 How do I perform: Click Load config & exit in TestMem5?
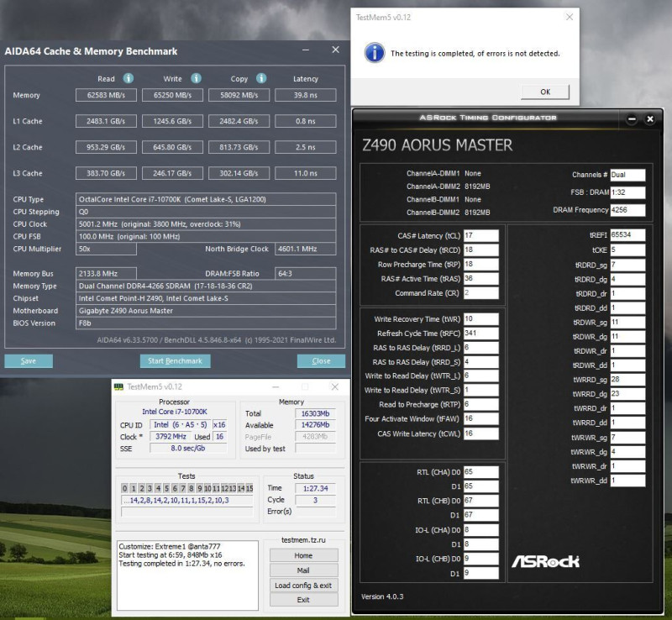(303, 586)
